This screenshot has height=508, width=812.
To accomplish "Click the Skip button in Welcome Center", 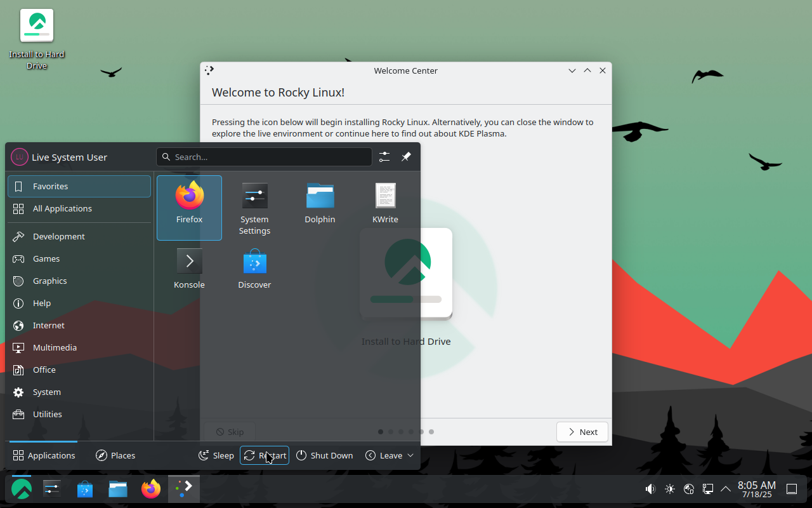I will point(230,432).
